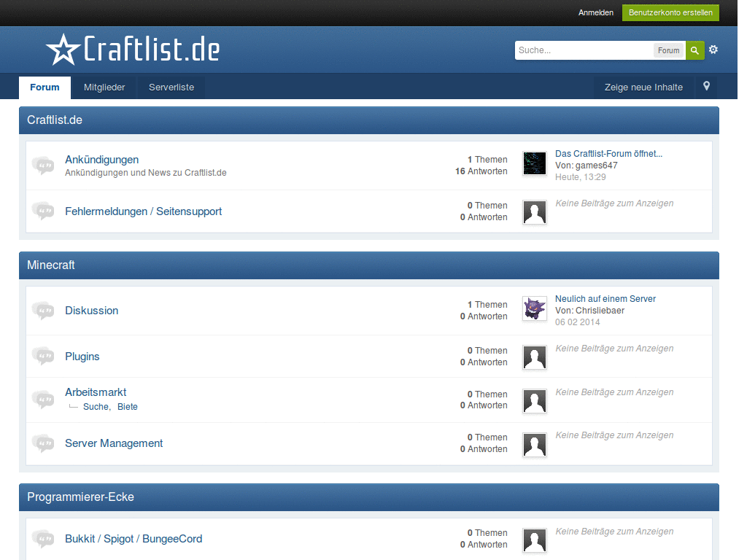Click default avatar in Arbeitsmarkt row
The width and height of the screenshot is (747, 560).
tap(535, 401)
